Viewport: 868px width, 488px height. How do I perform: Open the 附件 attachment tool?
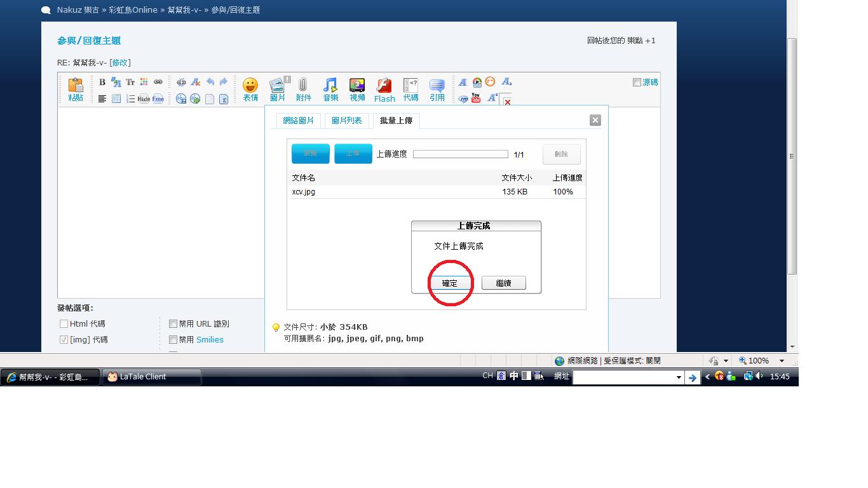[x=304, y=90]
